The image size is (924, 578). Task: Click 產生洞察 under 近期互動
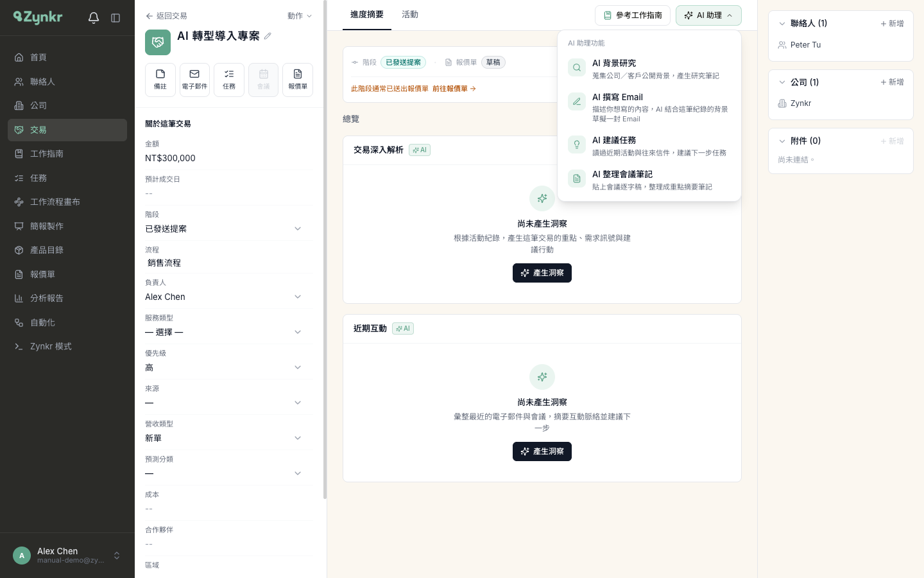tap(542, 451)
